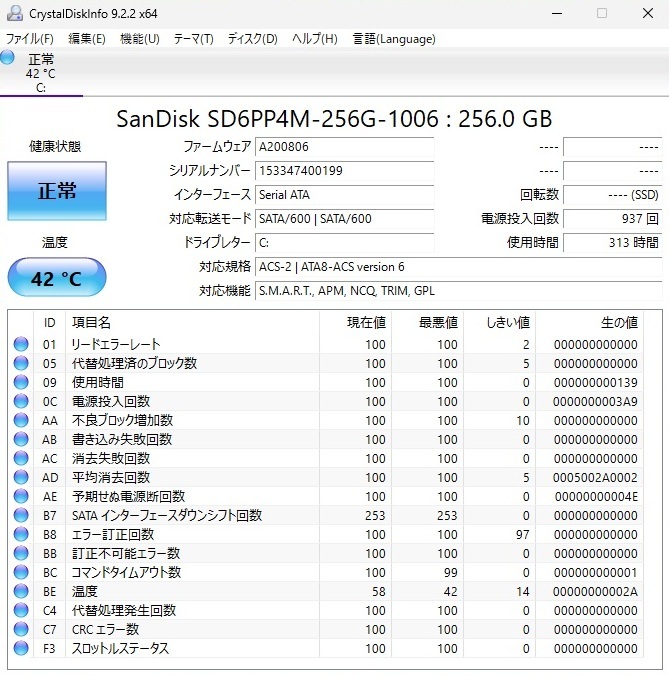
Task: Open the ディスク(D) menu
Action: click(253, 39)
